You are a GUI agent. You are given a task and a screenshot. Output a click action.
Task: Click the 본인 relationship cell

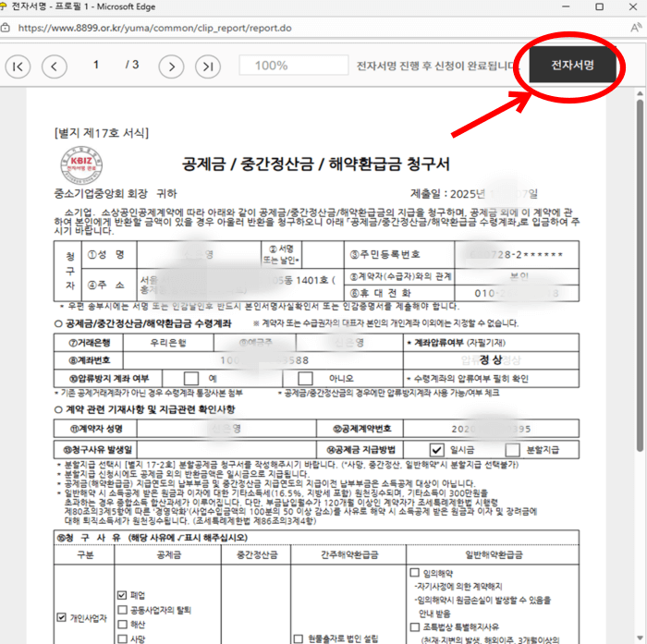coord(519,276)
